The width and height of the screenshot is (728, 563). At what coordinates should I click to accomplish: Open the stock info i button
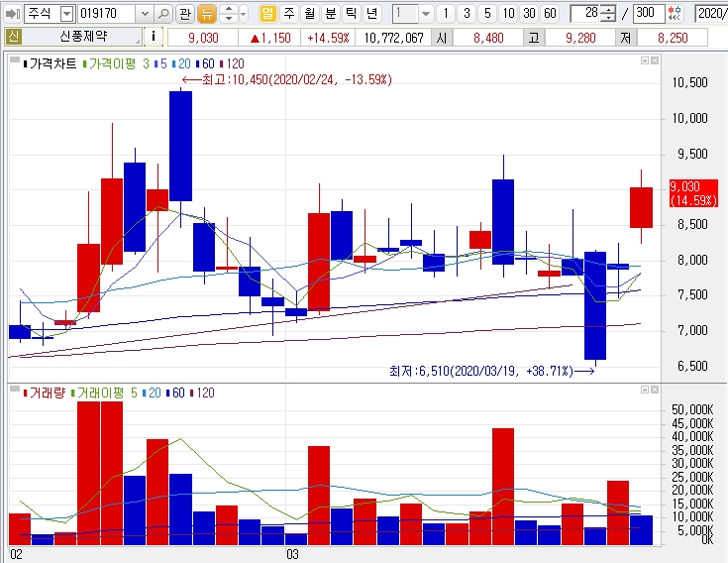154,37
